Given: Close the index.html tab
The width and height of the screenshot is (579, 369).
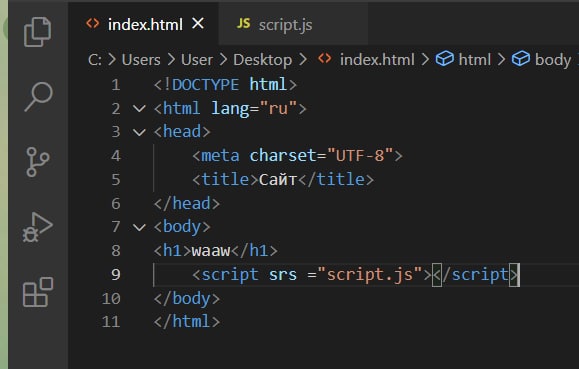Looking at the screenshot, I should 198,24.
